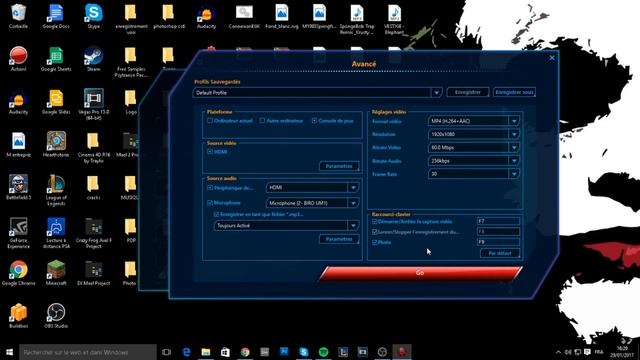Open Windows Store from the taskbar
This screenshot has width=640, height=360.
[x=225, y=352]
